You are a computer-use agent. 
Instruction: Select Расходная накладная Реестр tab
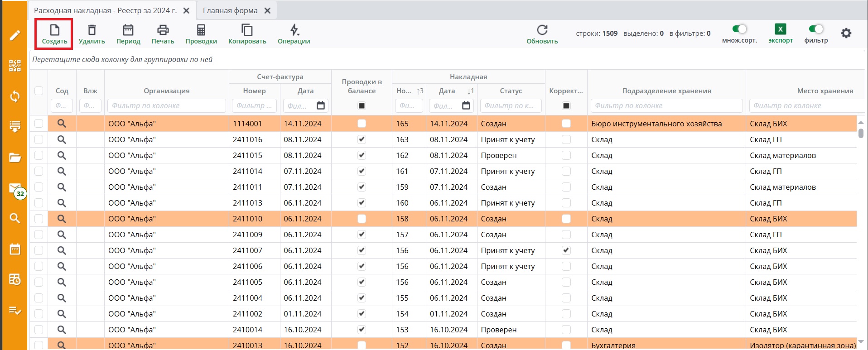pos(106,10)
